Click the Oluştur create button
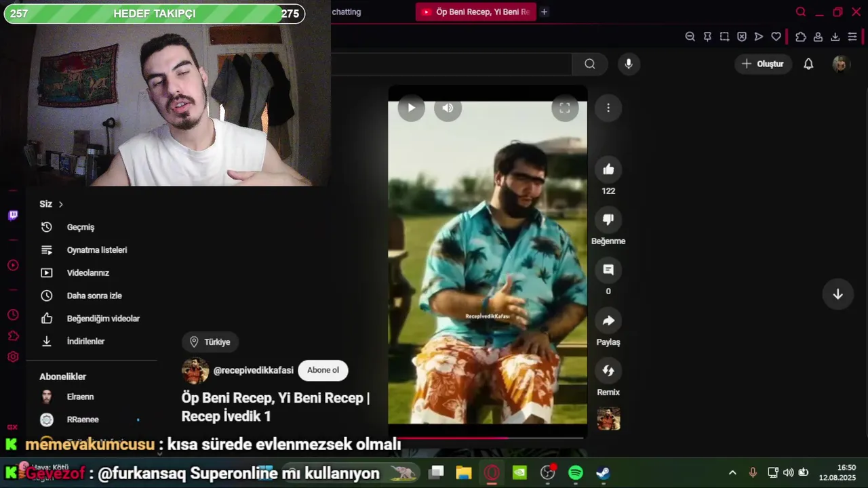 tap(763, 64)
